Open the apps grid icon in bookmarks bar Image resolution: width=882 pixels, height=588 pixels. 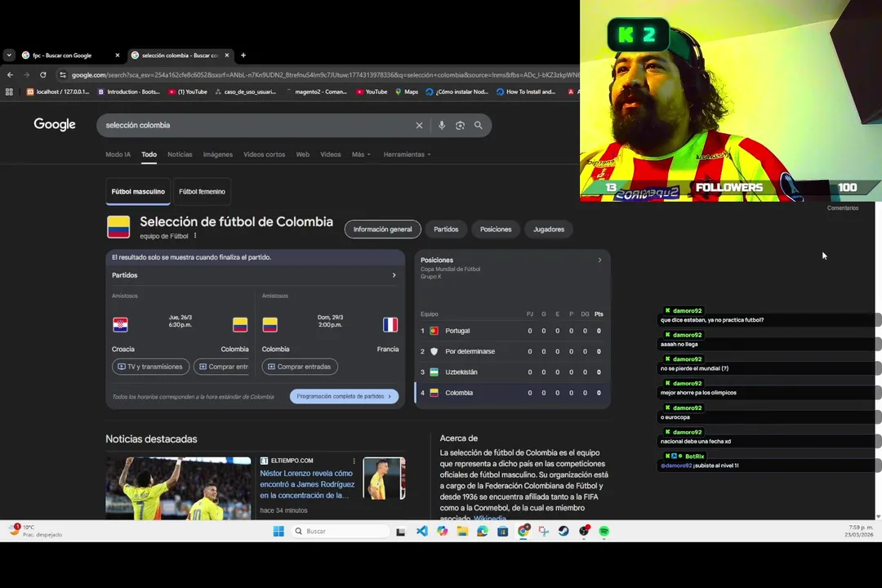[x=9, y=91]
